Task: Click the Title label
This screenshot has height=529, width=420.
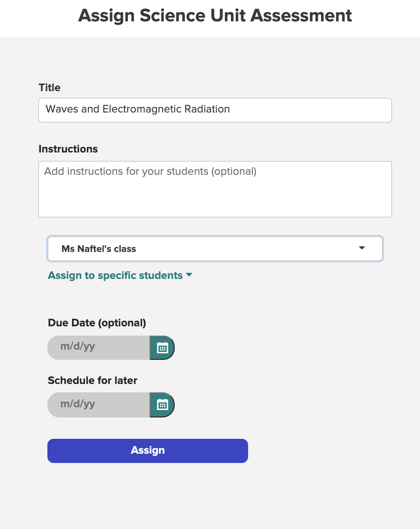Action: click(x=50, y=87)
